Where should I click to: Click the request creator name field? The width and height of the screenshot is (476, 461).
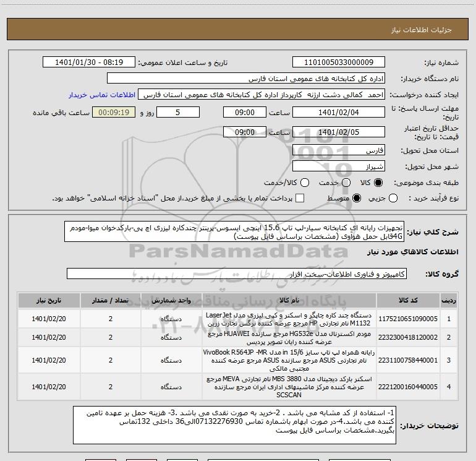coord(261,95)
